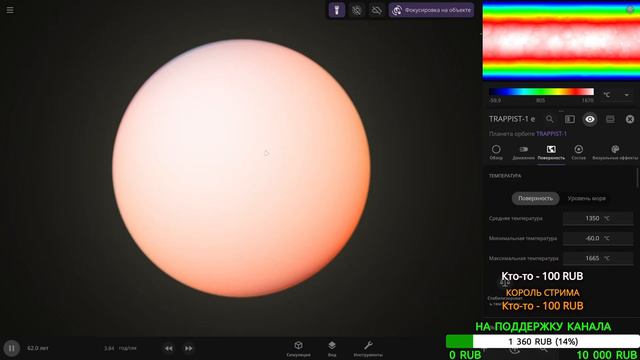Viewport: 640px width, 360px height.
Task: Close the TRAPPIST-1 e properties panel
Action: pyautogui.click(x=630, y=119)
